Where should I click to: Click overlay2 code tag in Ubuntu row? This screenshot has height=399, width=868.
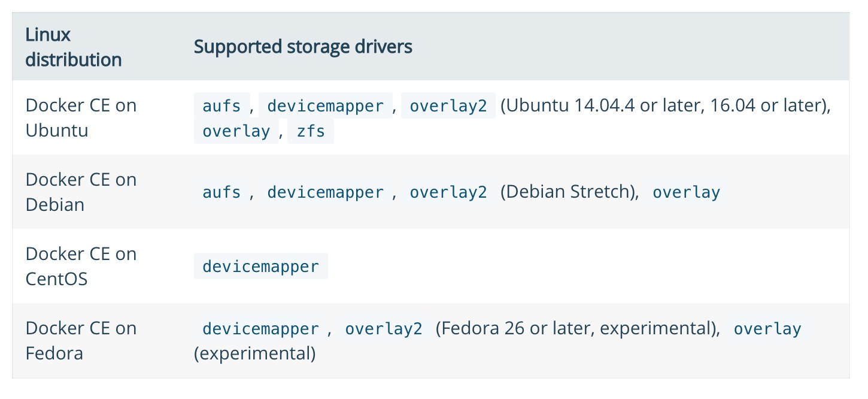(x=448, y=106)
